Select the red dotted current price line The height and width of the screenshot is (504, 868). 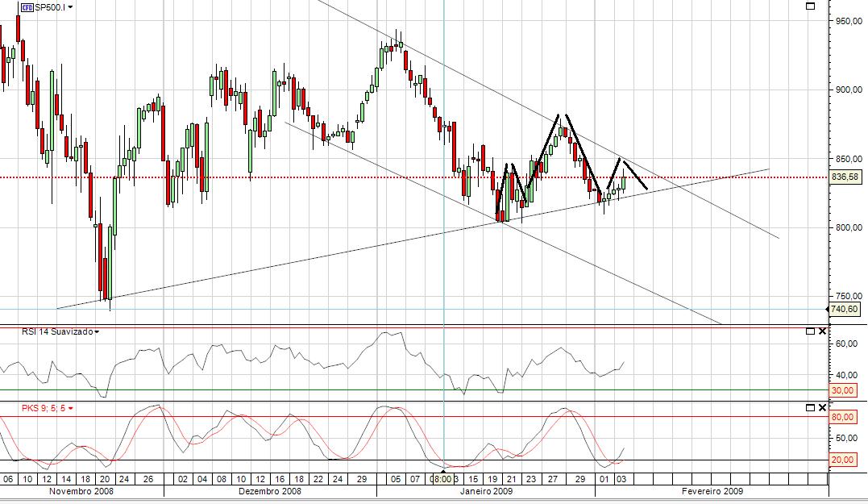coord(414,177)
